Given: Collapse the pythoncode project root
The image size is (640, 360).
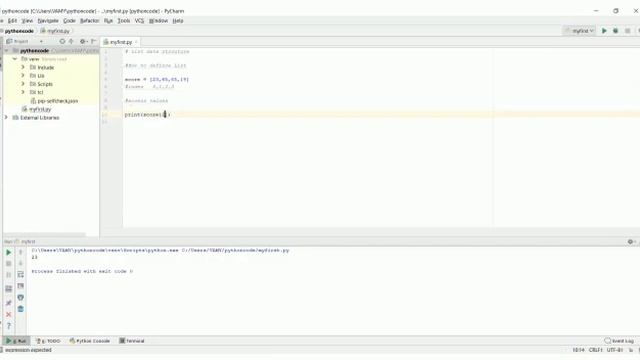Looking at the screenshot, I should click(x=6, y=51).
